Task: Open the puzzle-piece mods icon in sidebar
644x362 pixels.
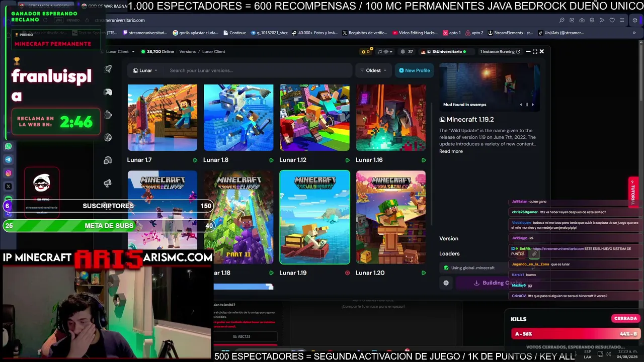Action: [x=108, y=115]
